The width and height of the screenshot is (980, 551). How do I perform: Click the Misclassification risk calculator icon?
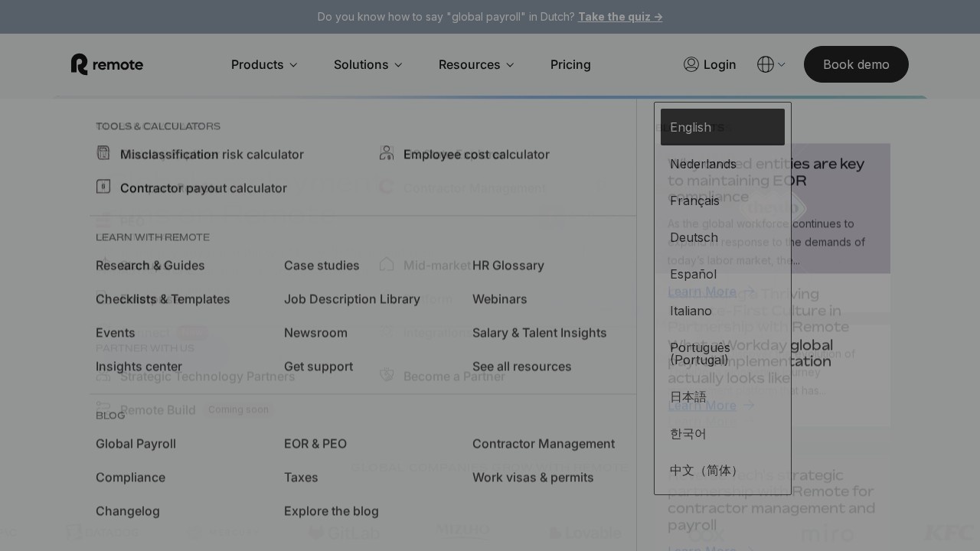click(103, 153)
